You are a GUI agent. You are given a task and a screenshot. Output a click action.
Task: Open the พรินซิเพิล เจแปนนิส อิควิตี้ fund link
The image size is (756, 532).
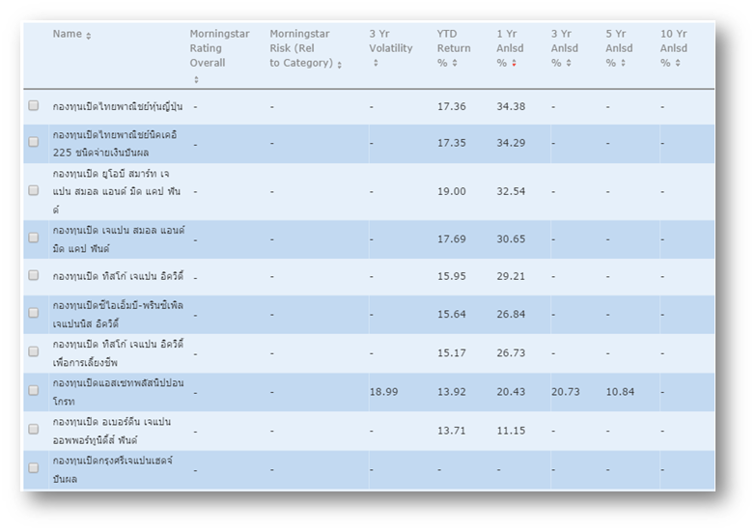click(x=118, y=315)
